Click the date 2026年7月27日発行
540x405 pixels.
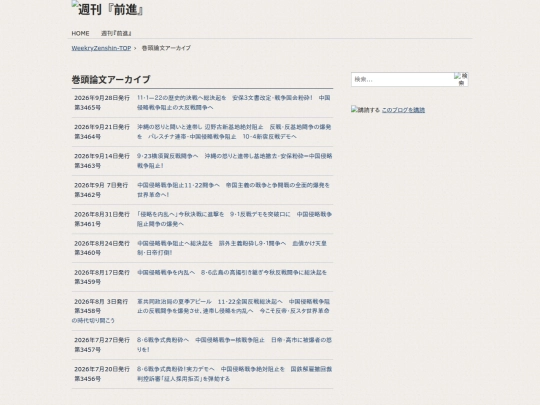tap(102, 340)
